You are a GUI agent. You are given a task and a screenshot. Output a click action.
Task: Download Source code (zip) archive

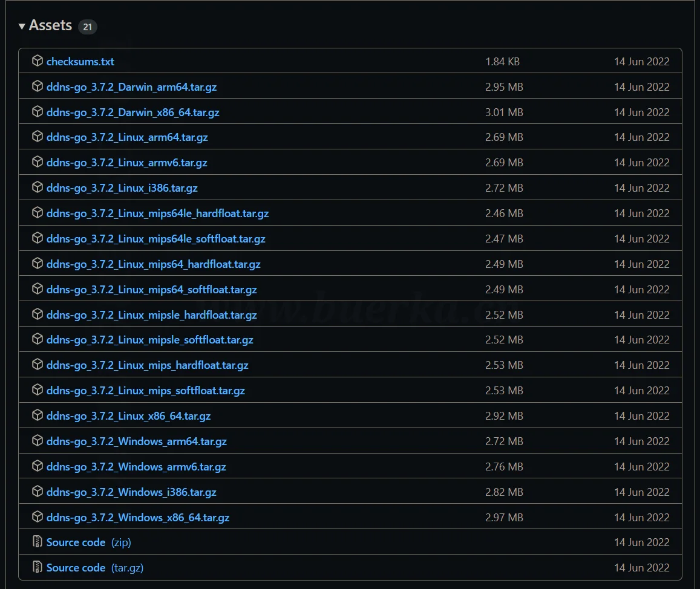click(x=76, y=542)
